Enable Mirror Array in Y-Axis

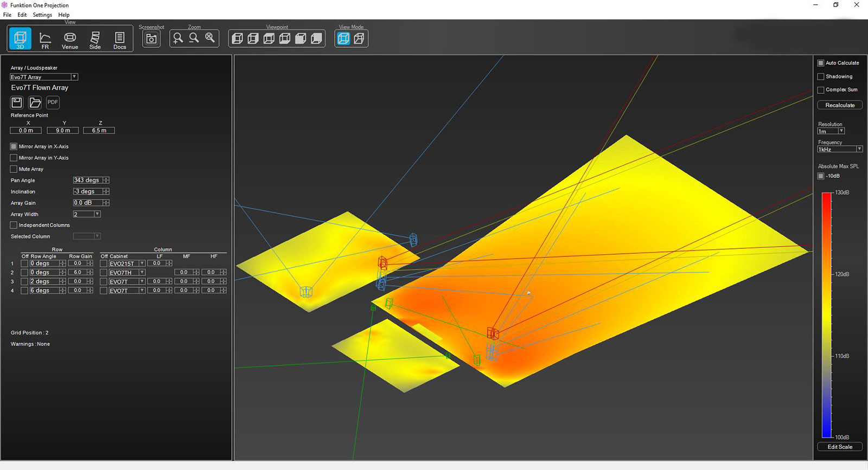click(x=14, y=158)
